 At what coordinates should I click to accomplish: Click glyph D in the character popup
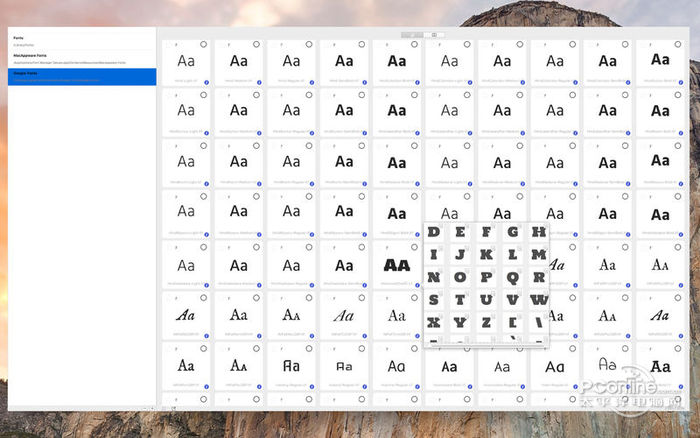434,232
